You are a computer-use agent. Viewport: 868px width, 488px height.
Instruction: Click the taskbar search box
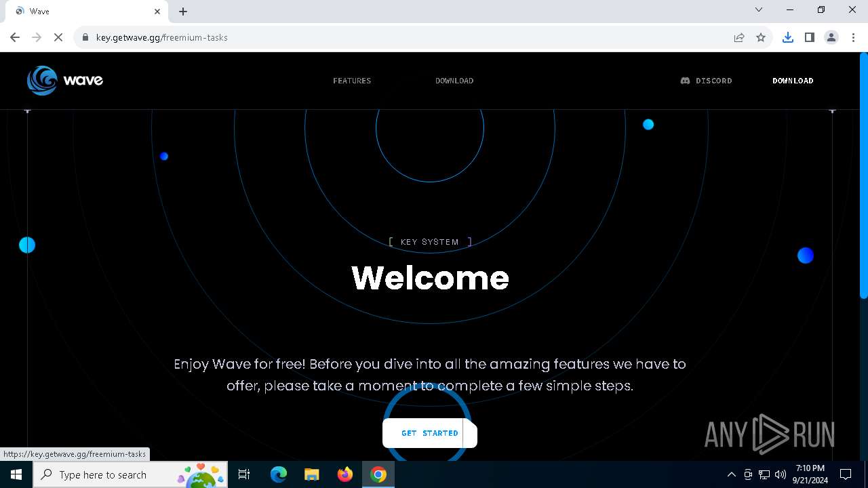(x=130, y=474)
